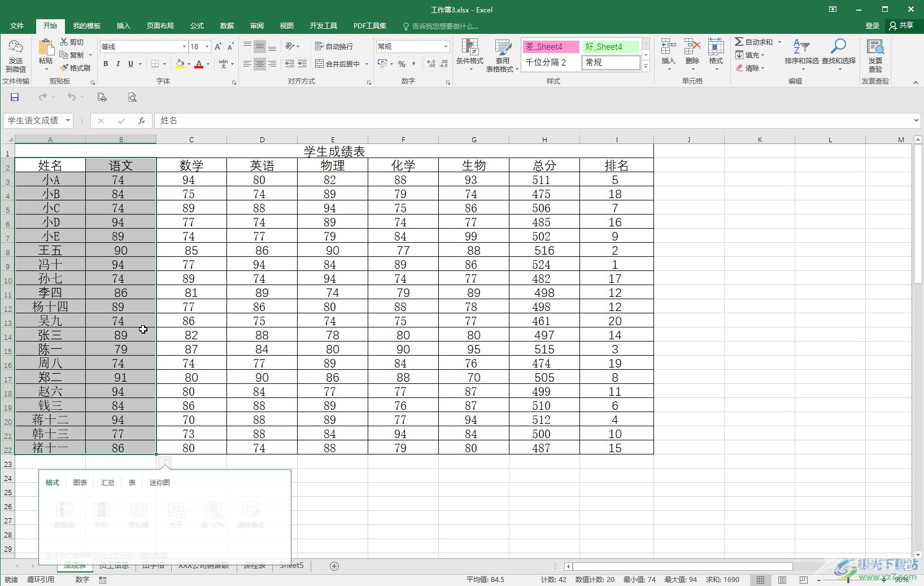Open the number format dropdown (常规)
The image size is (924, 586).
[446, 46]
